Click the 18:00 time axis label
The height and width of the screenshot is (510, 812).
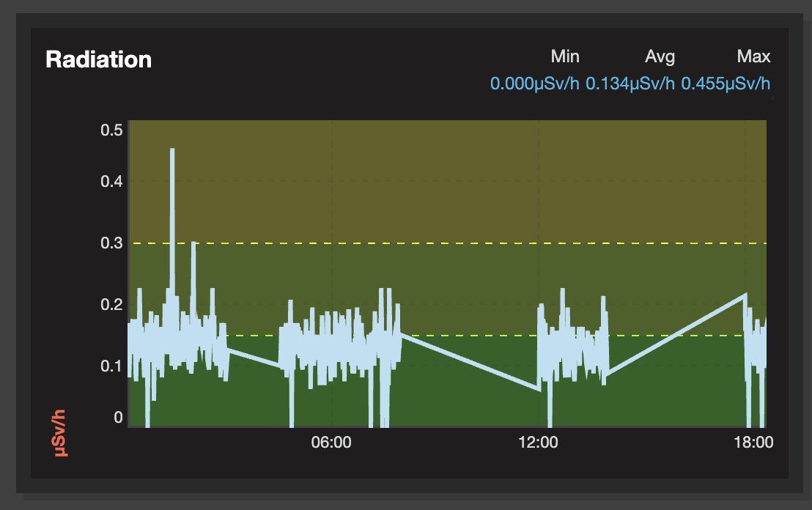point(753,442)
